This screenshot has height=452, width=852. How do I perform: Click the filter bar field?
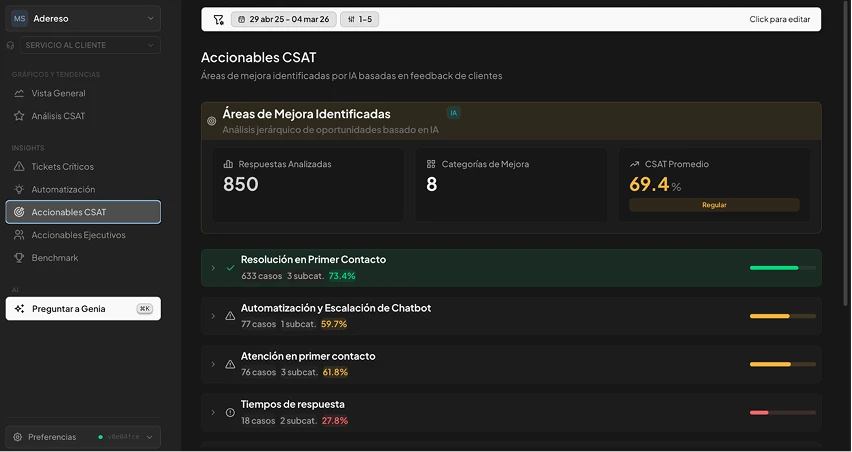[x=511, y=20]
